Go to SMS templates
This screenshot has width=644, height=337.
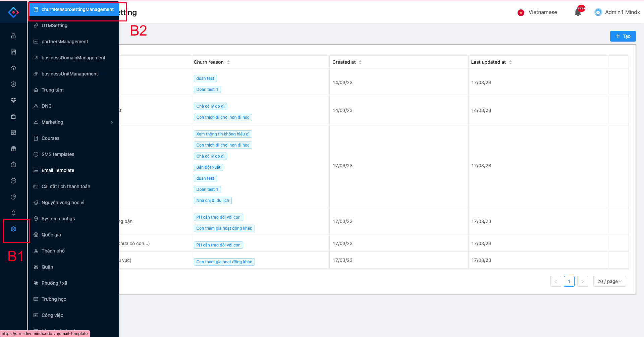(x=74, y=154)
